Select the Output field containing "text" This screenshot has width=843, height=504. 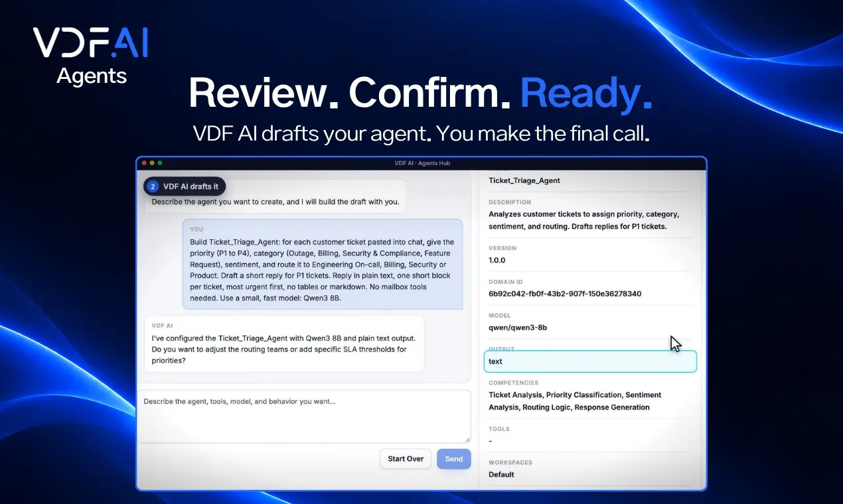point(590,361)
